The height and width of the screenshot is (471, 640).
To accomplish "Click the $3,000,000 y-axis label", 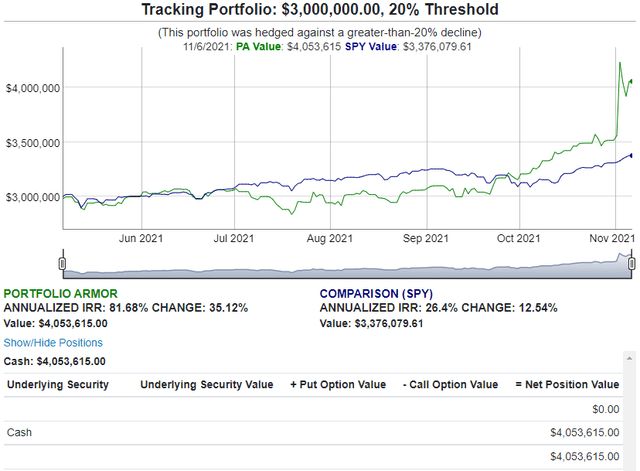I will (33, 198).
